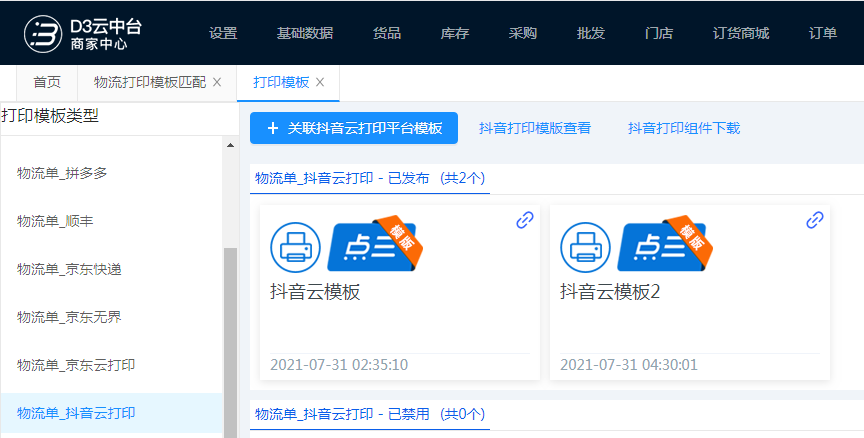Close the 打印模板 tab

tap(320, 82)
